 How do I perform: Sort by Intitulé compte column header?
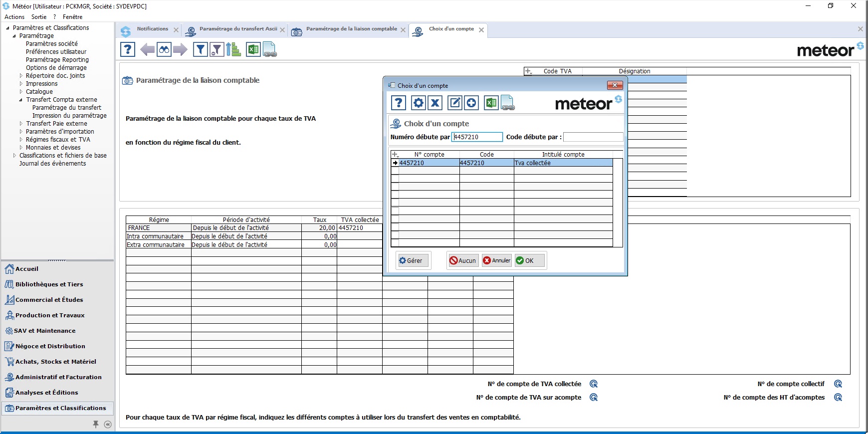point(563,155)
